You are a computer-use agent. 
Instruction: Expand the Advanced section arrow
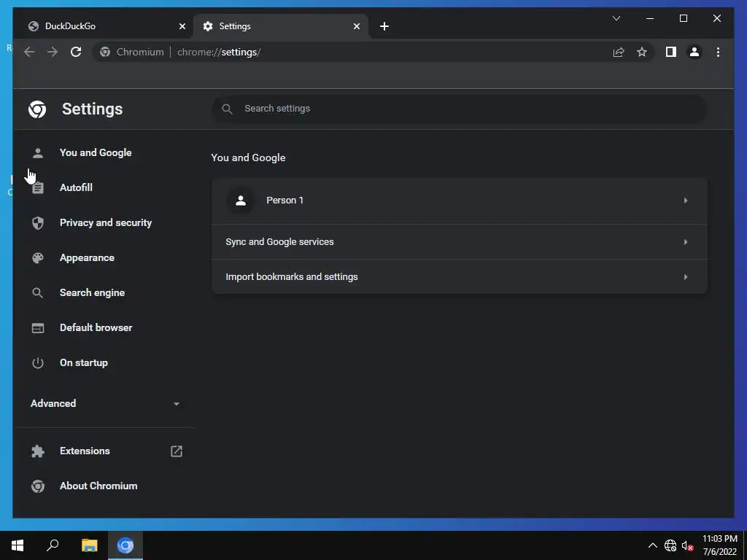tap(177, 404)
